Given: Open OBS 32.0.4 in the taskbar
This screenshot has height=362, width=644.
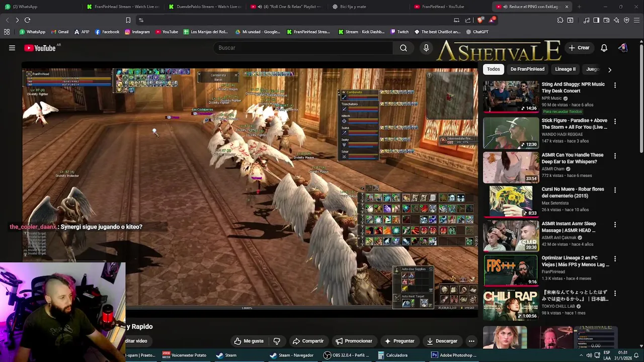Looking at the screenshot, I should pos(347,355).
